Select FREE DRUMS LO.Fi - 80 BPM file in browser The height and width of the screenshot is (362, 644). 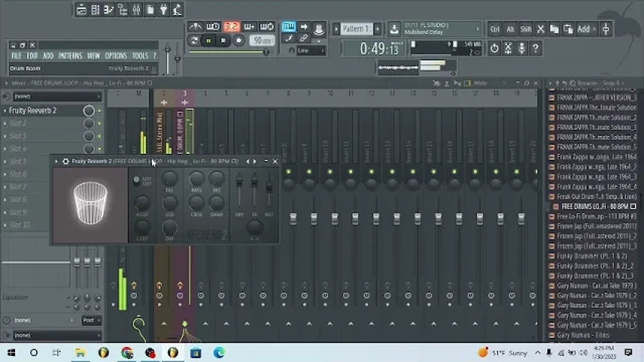[x=595, y=207]
